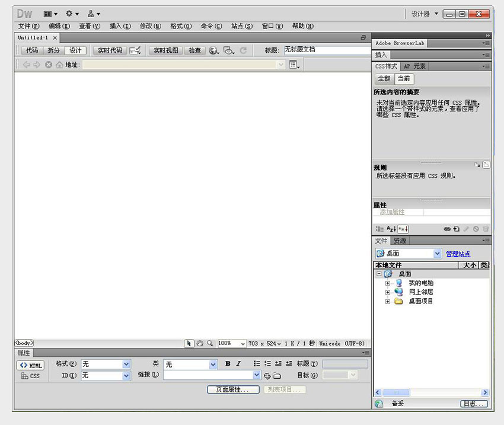The image size is (504, 425).
Task: Switch to the AP 元素 tab
Action: (414, 66)
